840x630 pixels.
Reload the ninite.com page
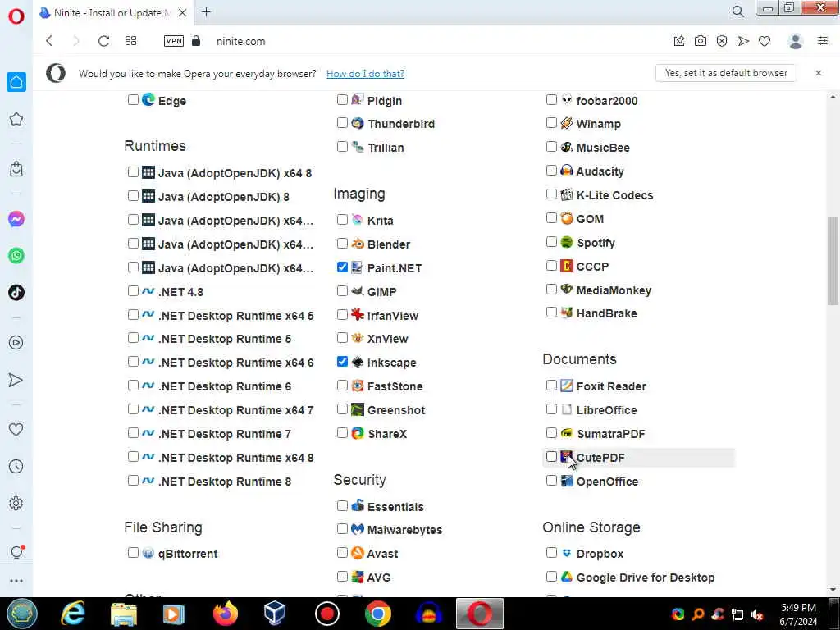click(x=103, y=41)
